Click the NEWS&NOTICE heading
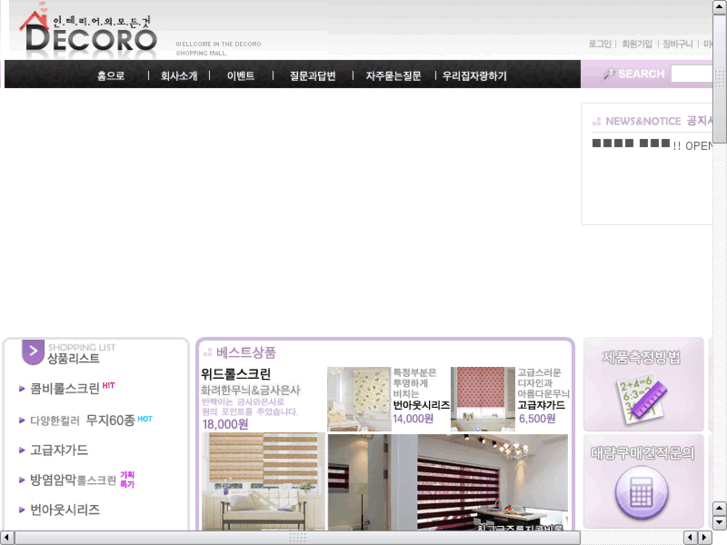Viewport: 727px width, 545px height. (x=643, y=121)
